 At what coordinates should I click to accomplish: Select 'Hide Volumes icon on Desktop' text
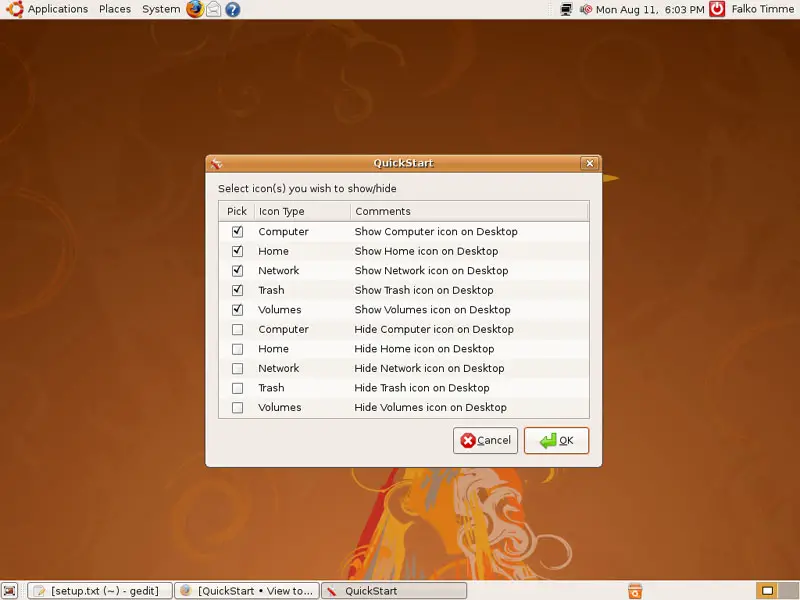coord(430,408)
